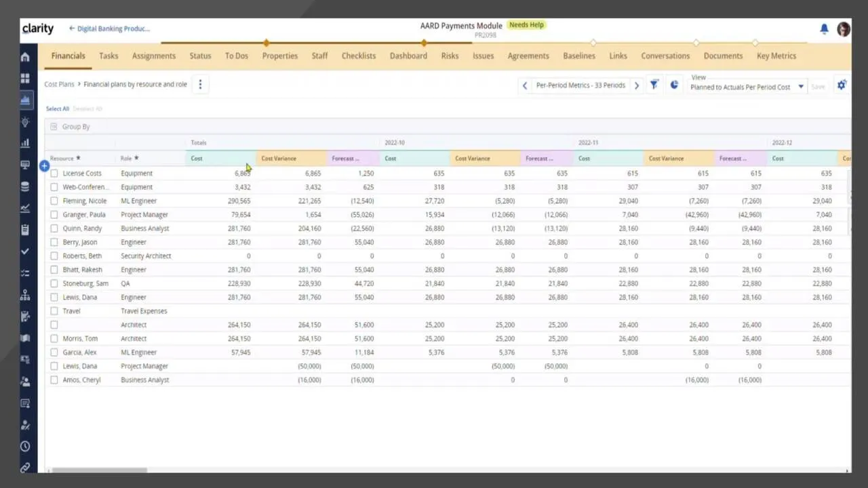Tick the Amos, Cheryl row checkbox

54,380
